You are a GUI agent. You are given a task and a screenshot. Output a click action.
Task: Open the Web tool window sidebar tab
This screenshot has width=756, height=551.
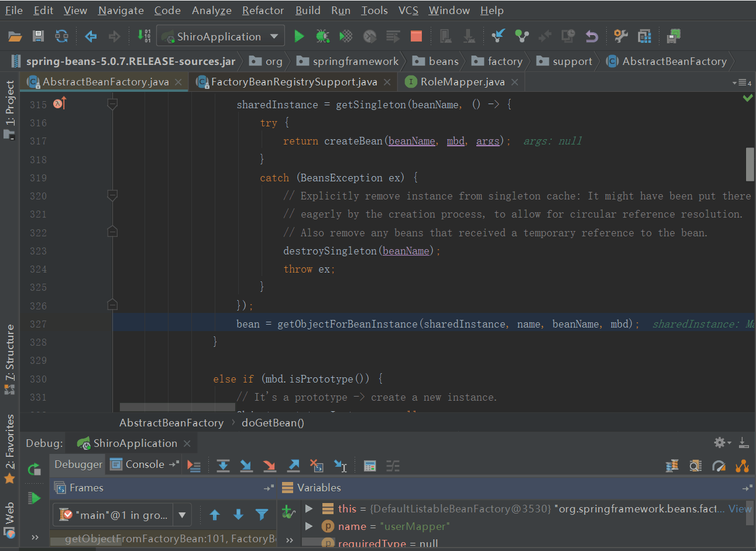tap(9, 519)
